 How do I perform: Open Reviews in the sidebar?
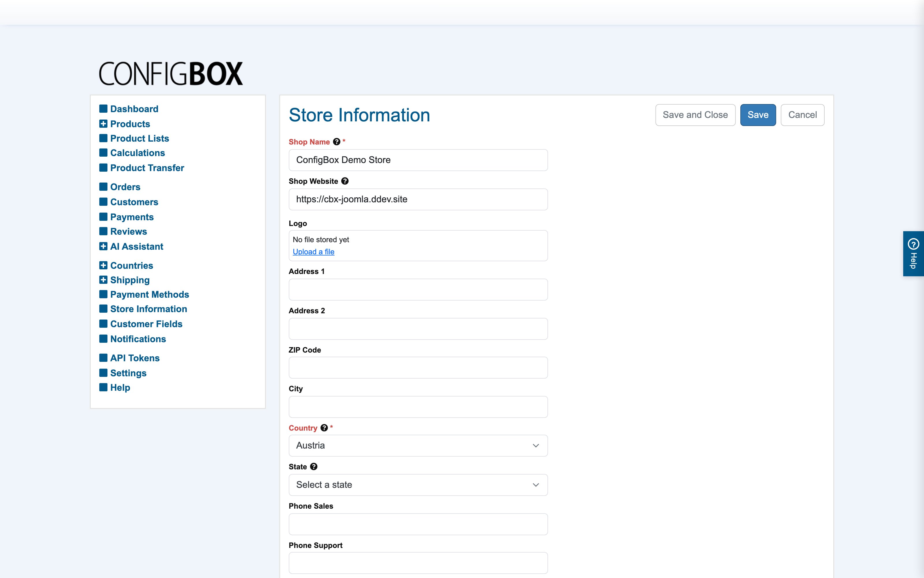[128, 232]
